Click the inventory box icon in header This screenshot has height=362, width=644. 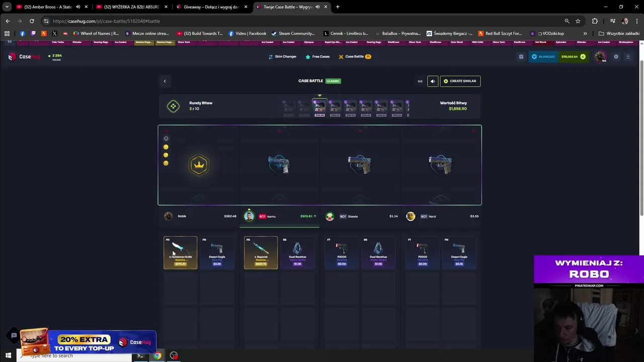(x=521, y=57)
